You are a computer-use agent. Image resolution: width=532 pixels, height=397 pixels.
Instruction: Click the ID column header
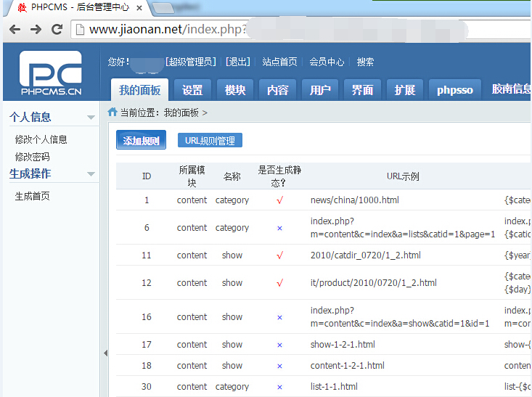click(x=147, y=176)
